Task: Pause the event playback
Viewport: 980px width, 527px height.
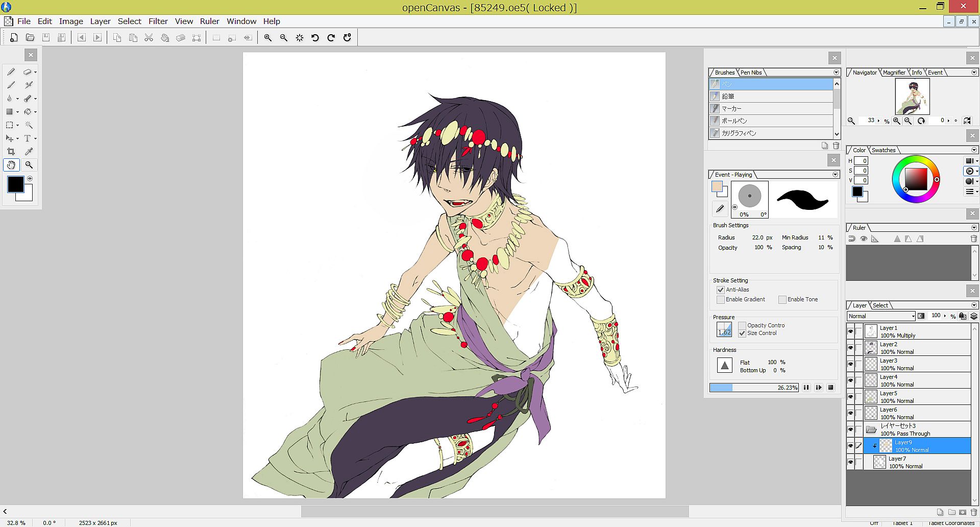Action: [806, 388]
